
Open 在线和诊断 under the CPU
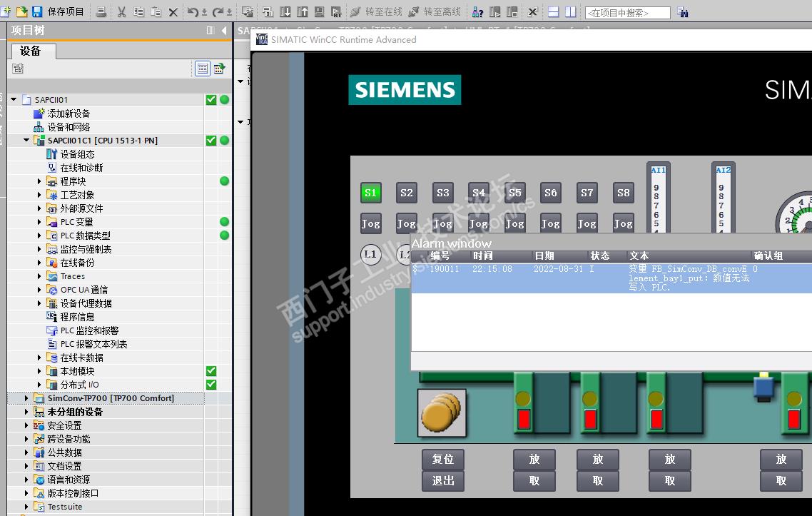[x=81, y=168]
